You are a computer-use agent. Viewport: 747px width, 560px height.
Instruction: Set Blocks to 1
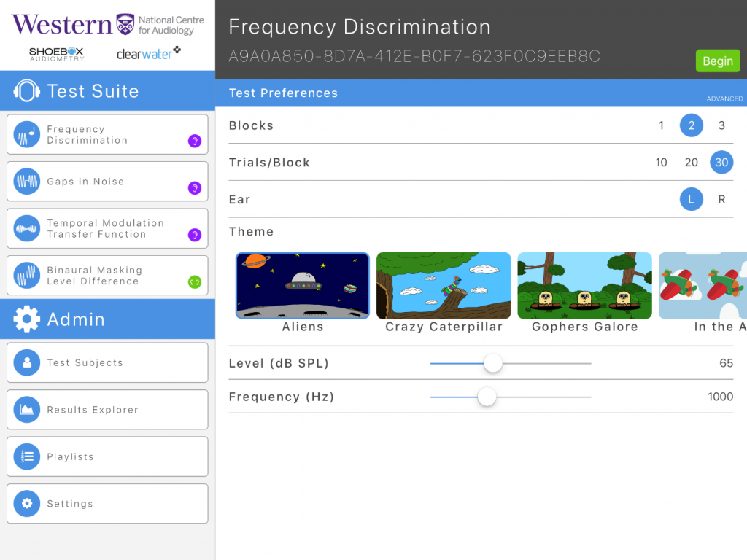pos(661,125)
